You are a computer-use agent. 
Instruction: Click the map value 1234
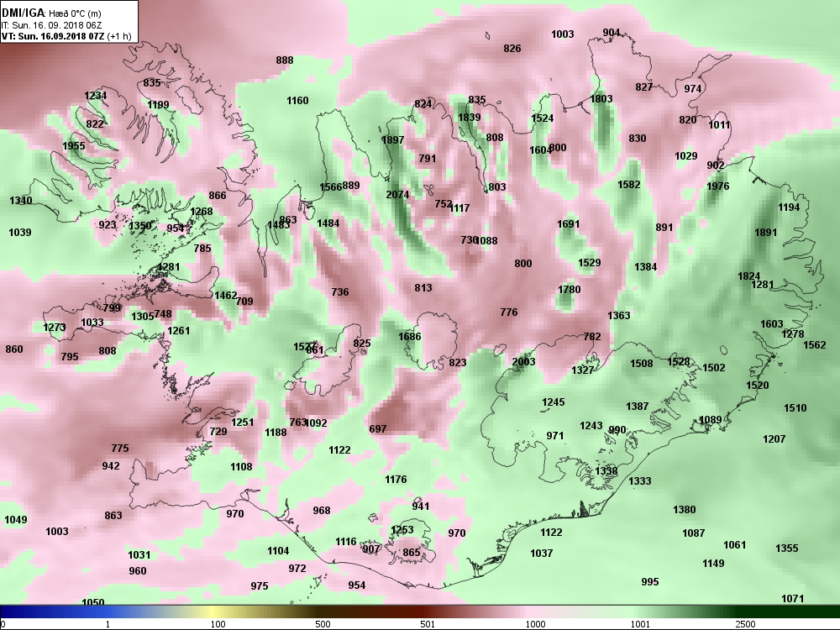click(x=96, y=96)
